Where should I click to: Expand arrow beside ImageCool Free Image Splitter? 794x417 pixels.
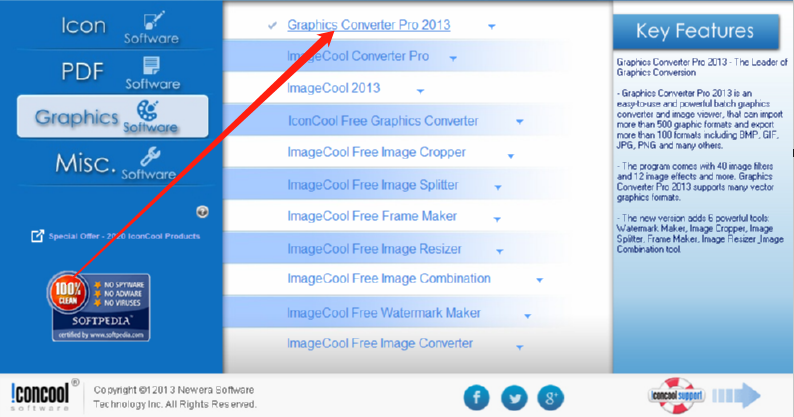point(498,187)
